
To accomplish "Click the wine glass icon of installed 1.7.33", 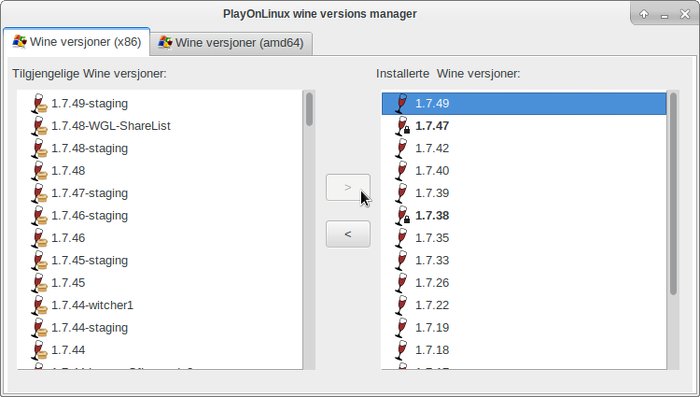I will 402,260.
